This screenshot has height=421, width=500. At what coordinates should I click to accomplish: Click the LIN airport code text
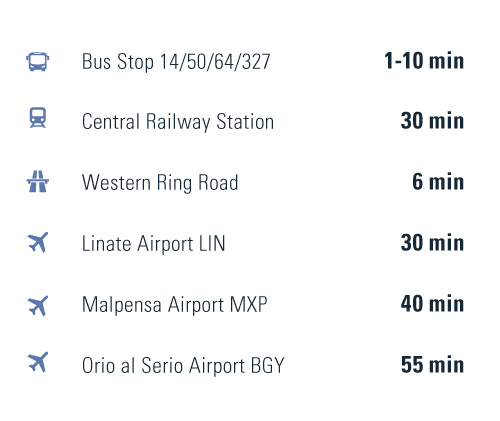(212, 243)
